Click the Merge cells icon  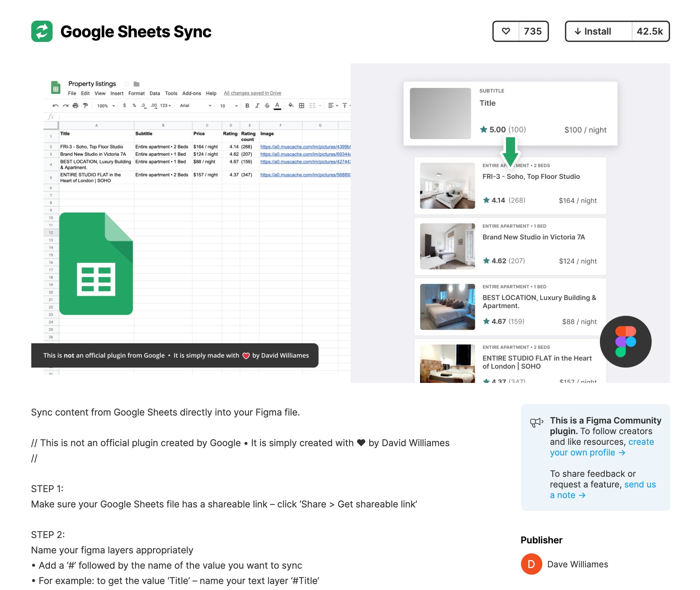coord(312,106)
